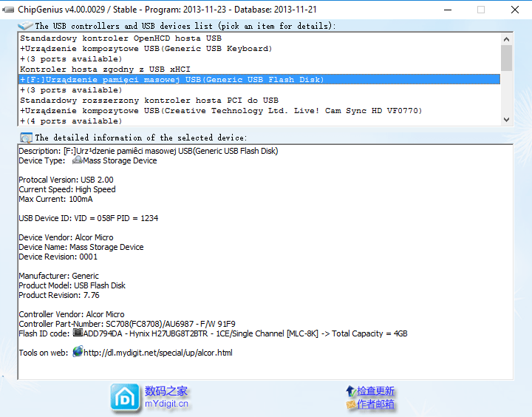The height and width of the screenshot is (417, 532).
Task: Click the Controller Vendor Alcor Micro line
Action: 72,314
